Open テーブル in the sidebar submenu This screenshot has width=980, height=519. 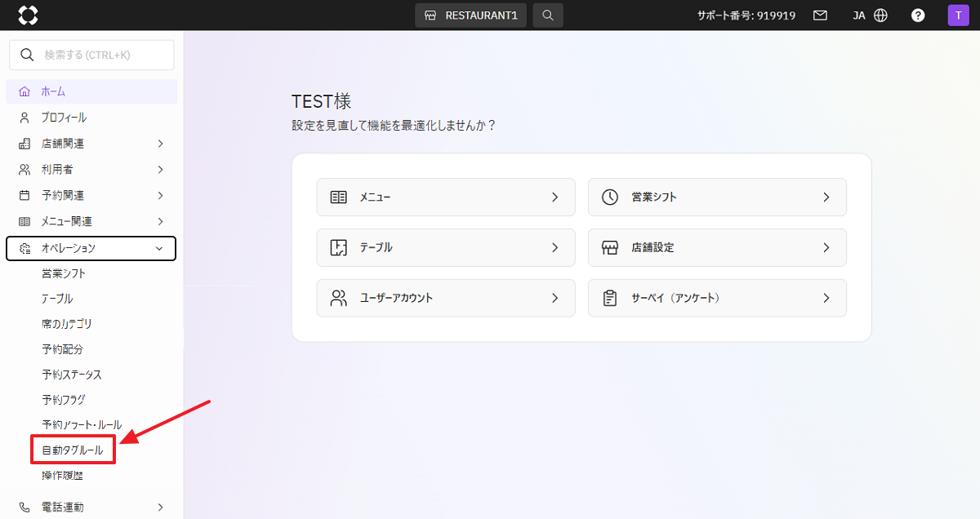click(x=57, y=299)
